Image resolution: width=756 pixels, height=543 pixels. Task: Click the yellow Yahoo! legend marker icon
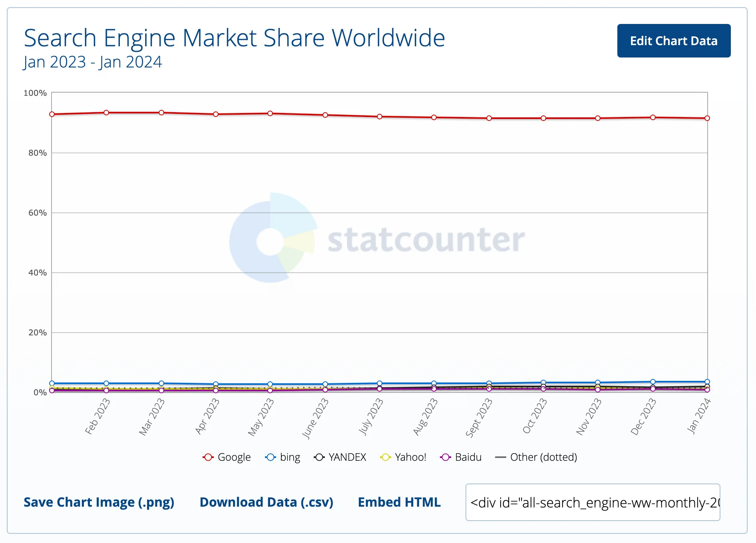[x=386, y=457]
